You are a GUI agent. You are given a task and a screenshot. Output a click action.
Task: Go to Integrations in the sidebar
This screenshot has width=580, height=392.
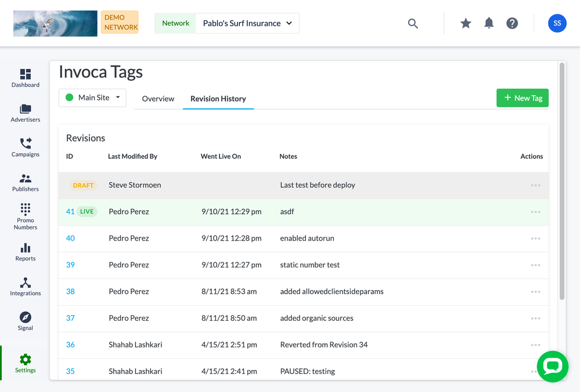[x=25, y=286]
